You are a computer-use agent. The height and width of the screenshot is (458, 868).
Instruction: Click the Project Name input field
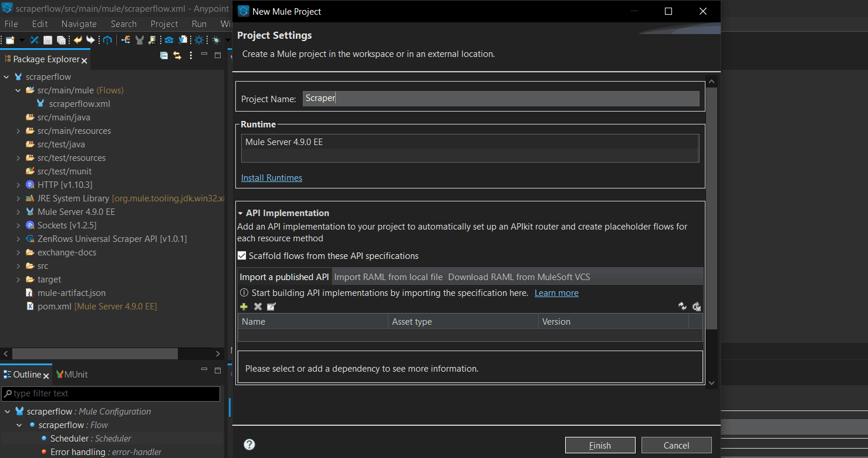[501, 99]
